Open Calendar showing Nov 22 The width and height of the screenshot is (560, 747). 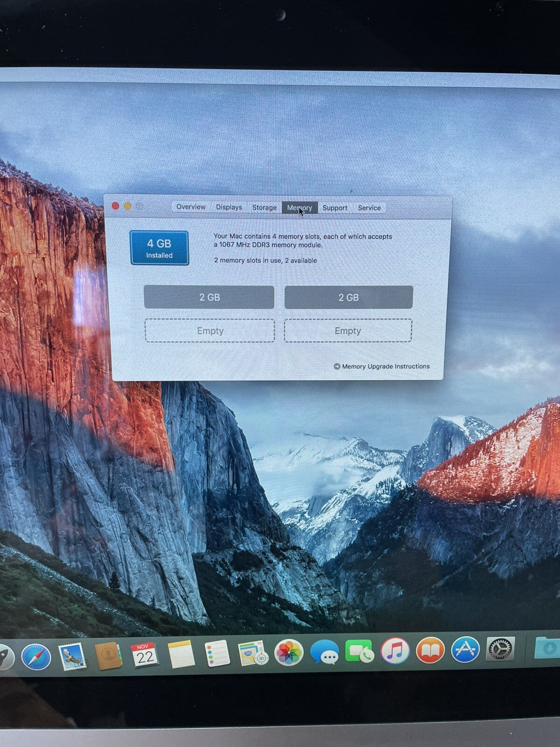pyautogui.click(x=144, y=655)
